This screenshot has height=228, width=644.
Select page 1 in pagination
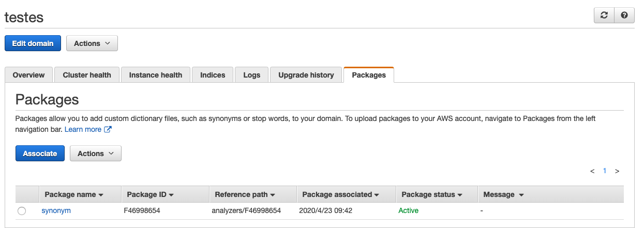click(605, 171)
